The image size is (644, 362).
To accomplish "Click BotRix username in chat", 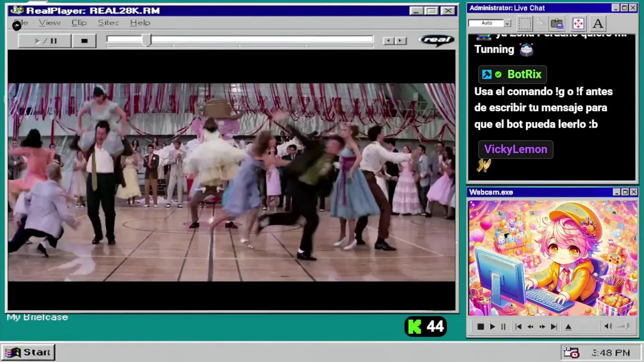I will [x=524, y=74].
